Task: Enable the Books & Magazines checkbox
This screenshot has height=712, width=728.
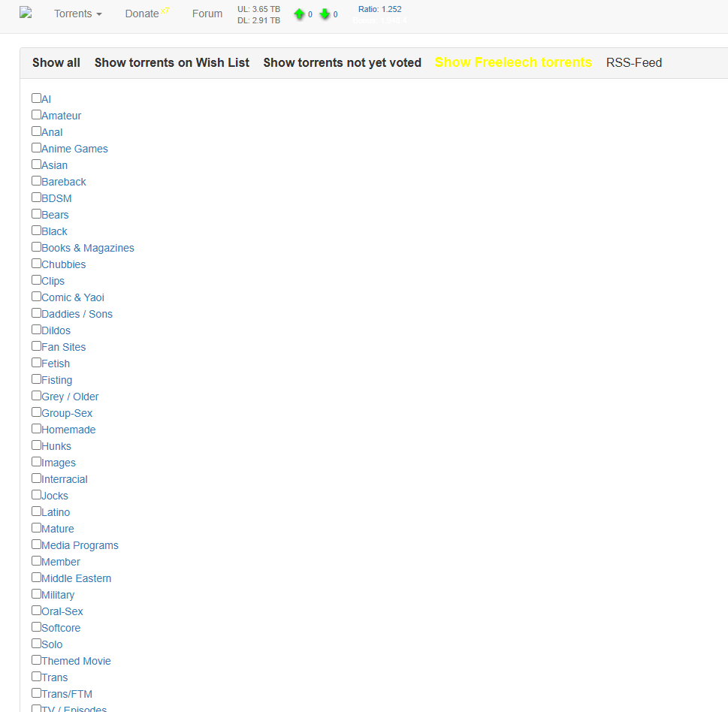Action: [36, 247]
